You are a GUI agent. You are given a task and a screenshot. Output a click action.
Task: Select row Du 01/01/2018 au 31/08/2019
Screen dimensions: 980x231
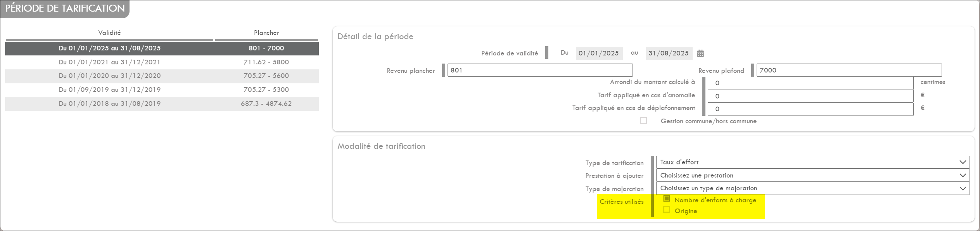click(x=162, y=104)
